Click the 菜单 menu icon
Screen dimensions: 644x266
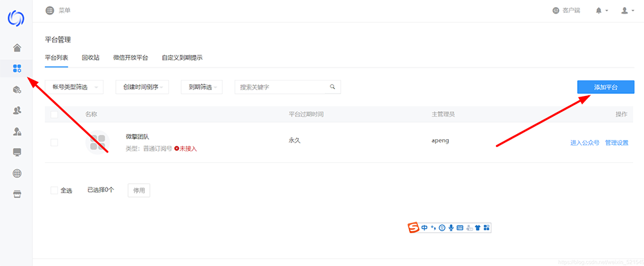pos(50,10)
